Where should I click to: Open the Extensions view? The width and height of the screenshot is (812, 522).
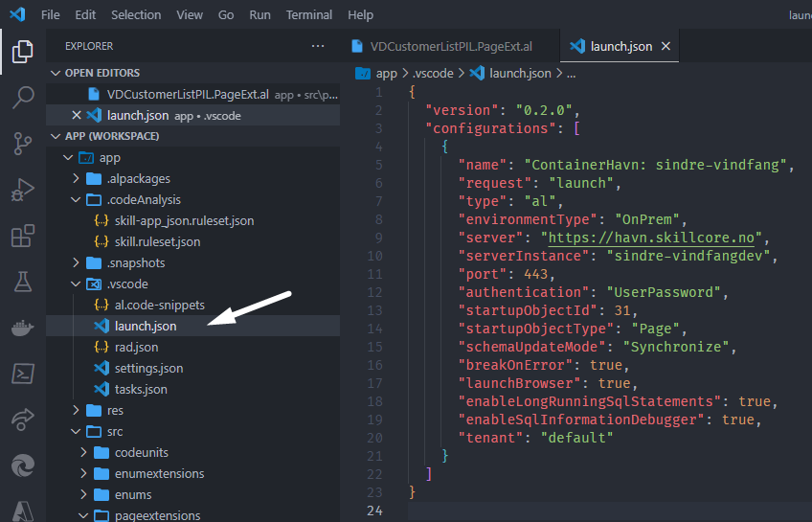pyautogui.click(x=22, y=237)
